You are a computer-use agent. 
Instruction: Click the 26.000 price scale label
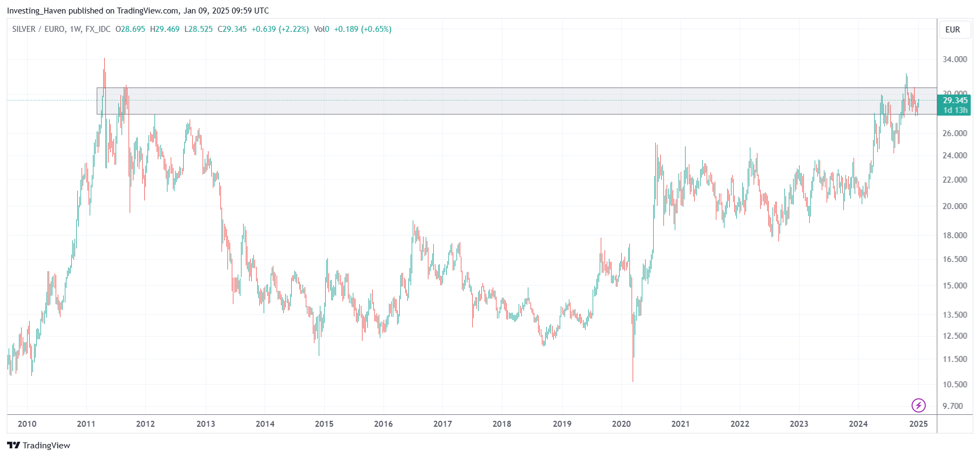(955, 133)
